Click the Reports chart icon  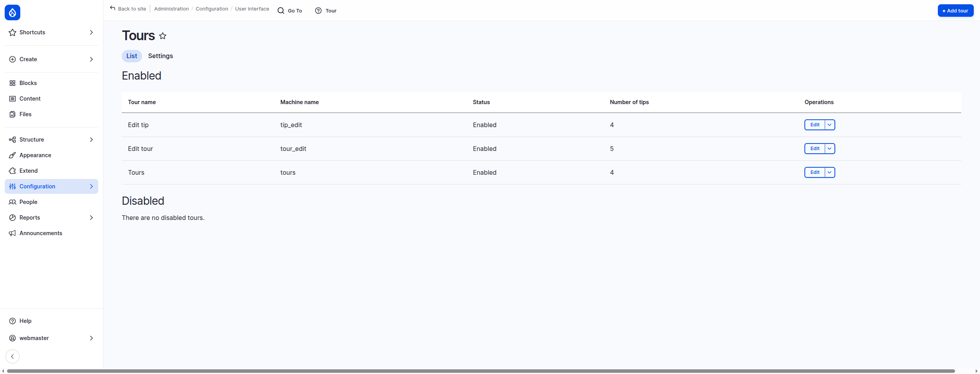coord(12,218)
